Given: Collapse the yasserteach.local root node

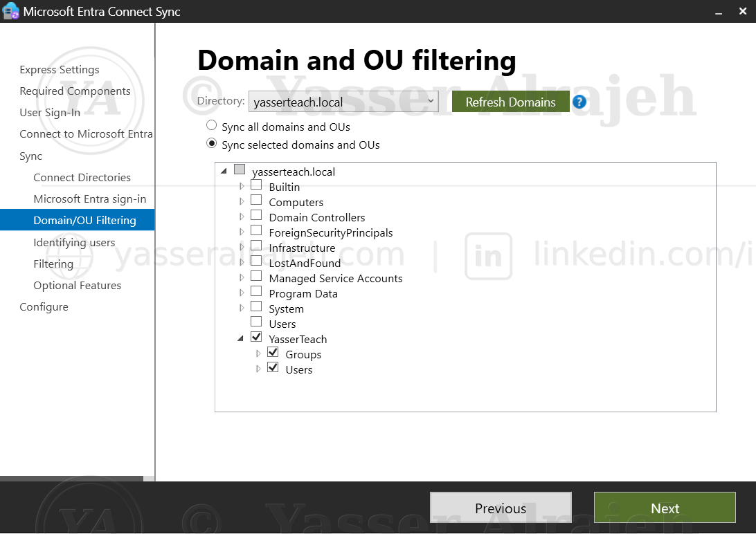Looking at the screenshot, I should (x=224, y=171).
